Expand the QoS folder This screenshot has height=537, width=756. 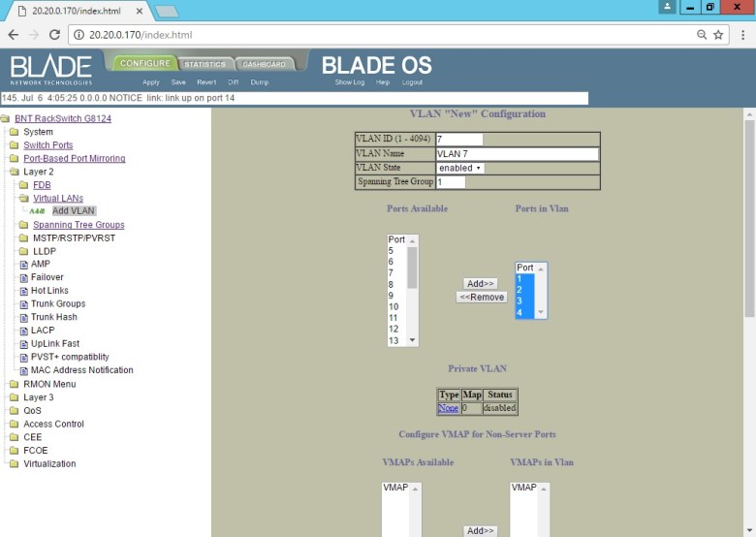[15, 410]
